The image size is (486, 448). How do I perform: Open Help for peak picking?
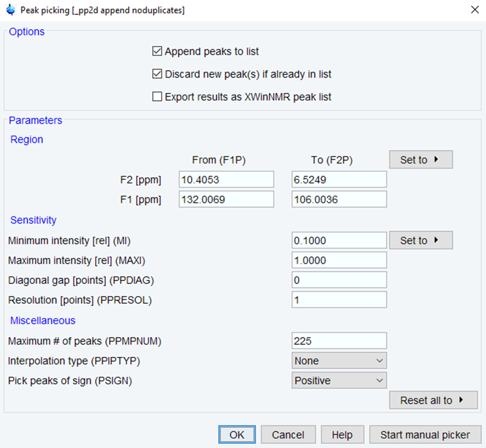point(342,435)
